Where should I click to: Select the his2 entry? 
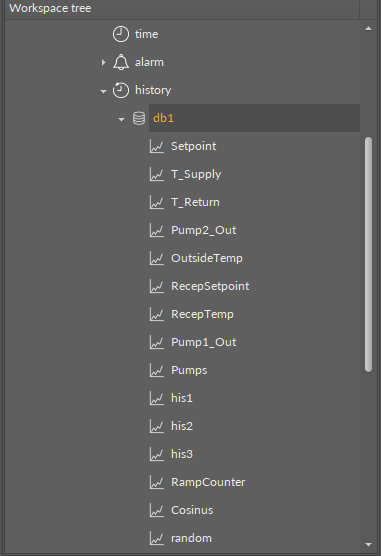click(182, 426)
